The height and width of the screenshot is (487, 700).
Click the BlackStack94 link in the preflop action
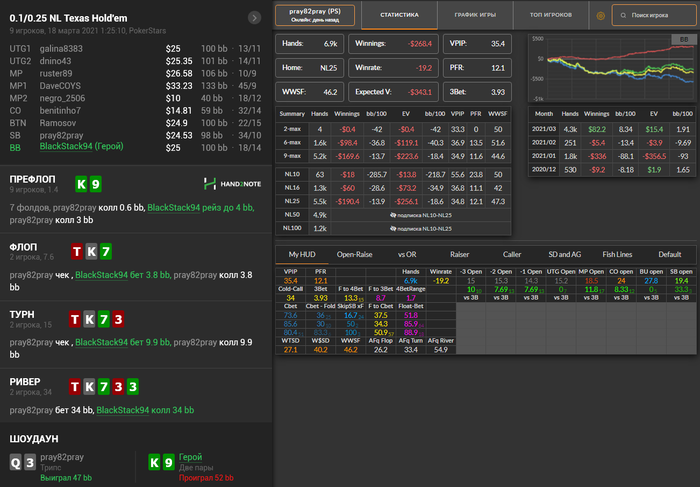click(x=173, y=208)
